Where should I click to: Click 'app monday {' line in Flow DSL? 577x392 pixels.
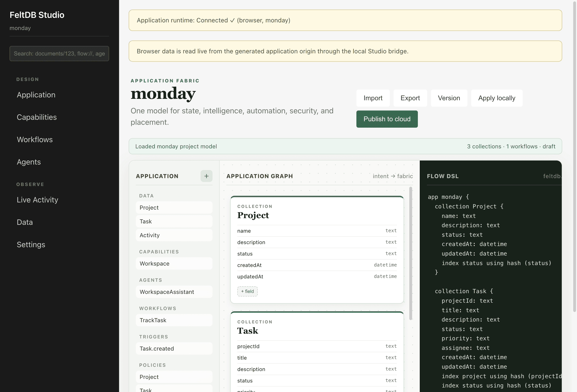[x=448, y=197]
